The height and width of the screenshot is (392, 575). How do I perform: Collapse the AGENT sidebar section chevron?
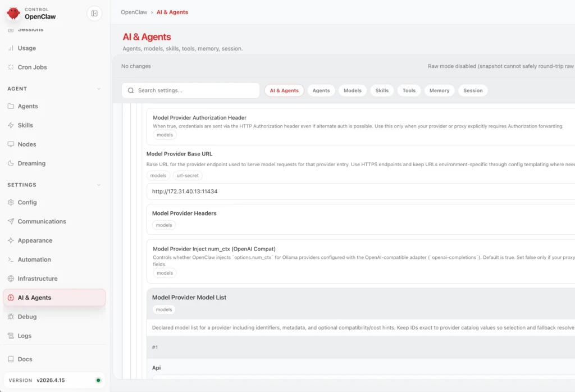coord(99,89)
